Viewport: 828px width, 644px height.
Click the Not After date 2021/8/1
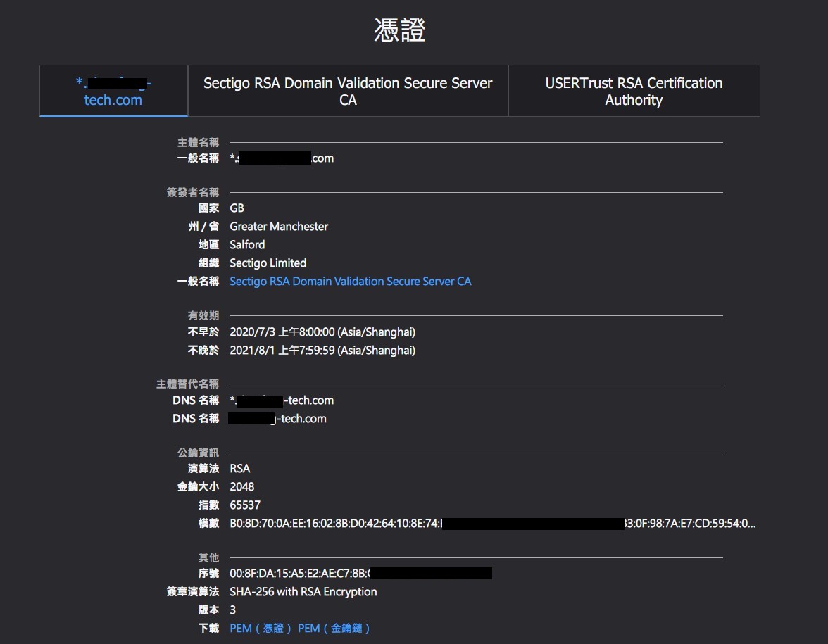point(322,351)
